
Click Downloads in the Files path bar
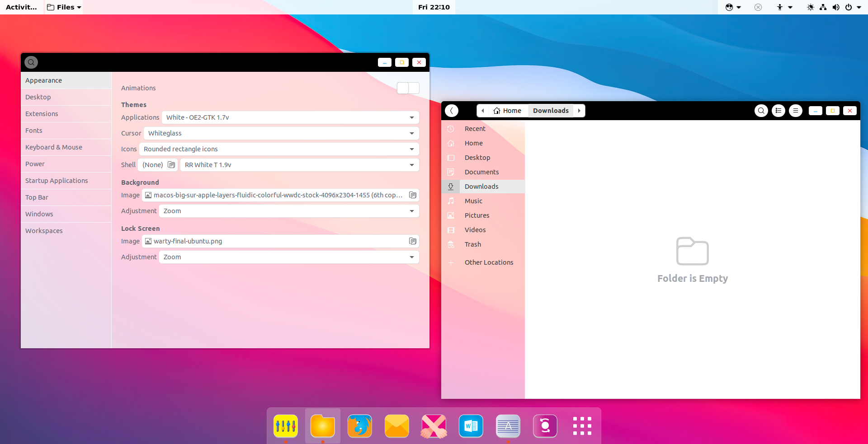[551, 111]
